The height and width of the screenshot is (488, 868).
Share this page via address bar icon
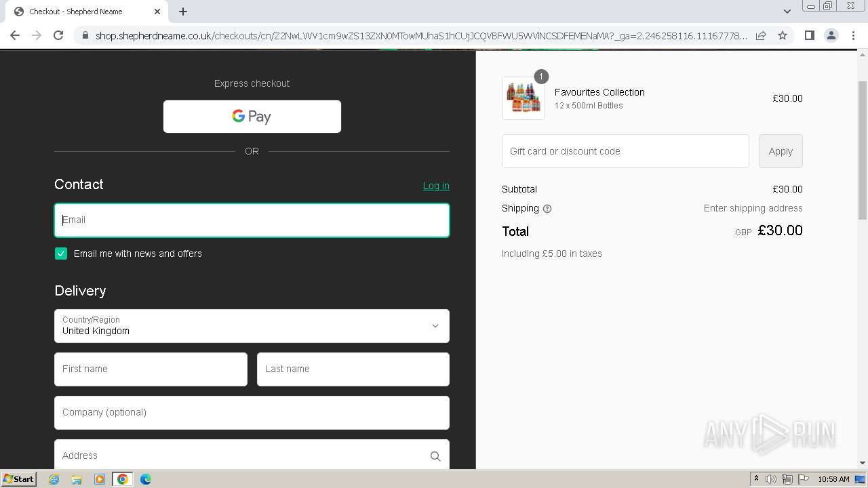pos(761,35)
